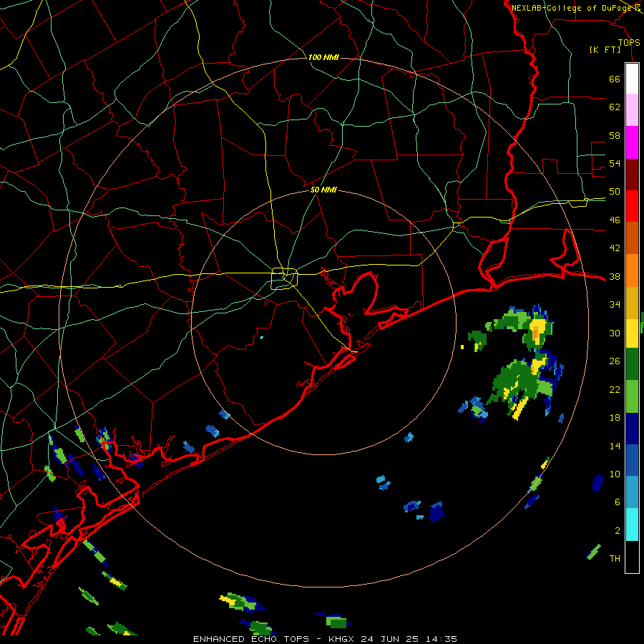Screen dimensions: 644x644
Task: Click the '66' legend value
Action: (x=615, y=79)
